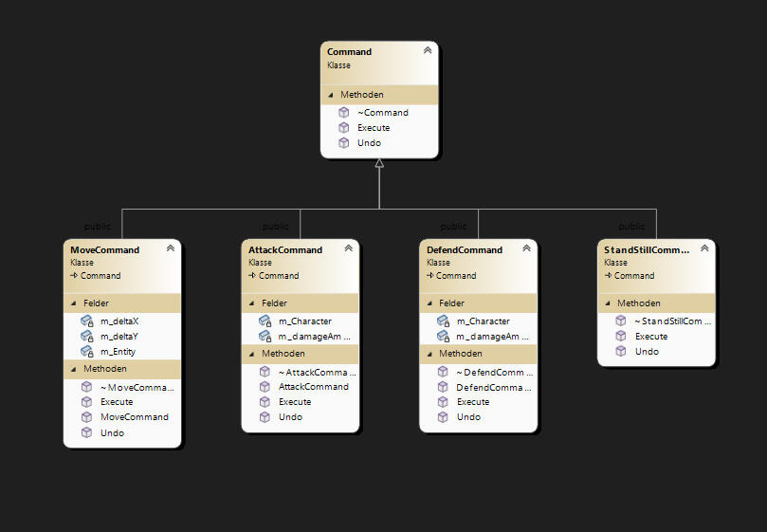Image resolution: width=767 pixels, height=532 pixels.
Task: Collapse the Felder section in MoveCommand
Action: 74,303
